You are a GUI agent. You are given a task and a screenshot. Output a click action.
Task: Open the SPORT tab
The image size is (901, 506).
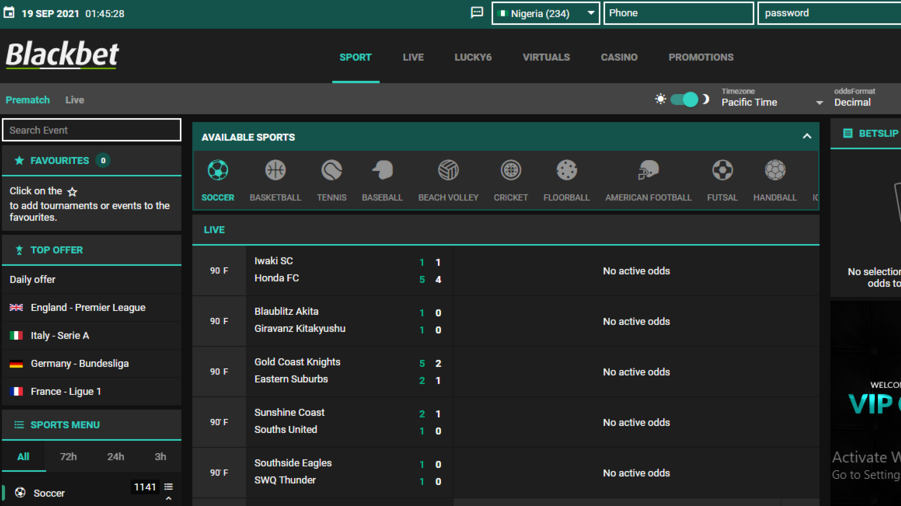[355, 57]
